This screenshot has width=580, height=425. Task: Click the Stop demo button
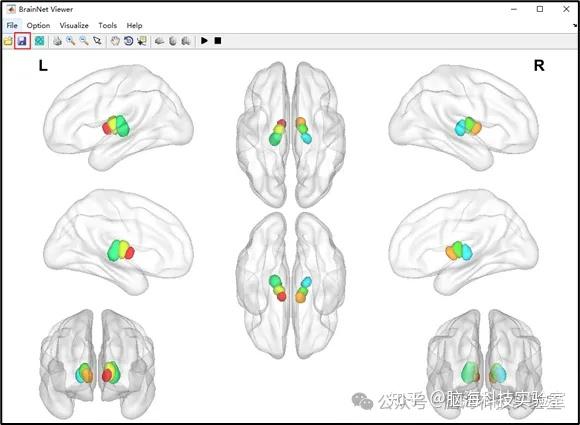(218, 41)
